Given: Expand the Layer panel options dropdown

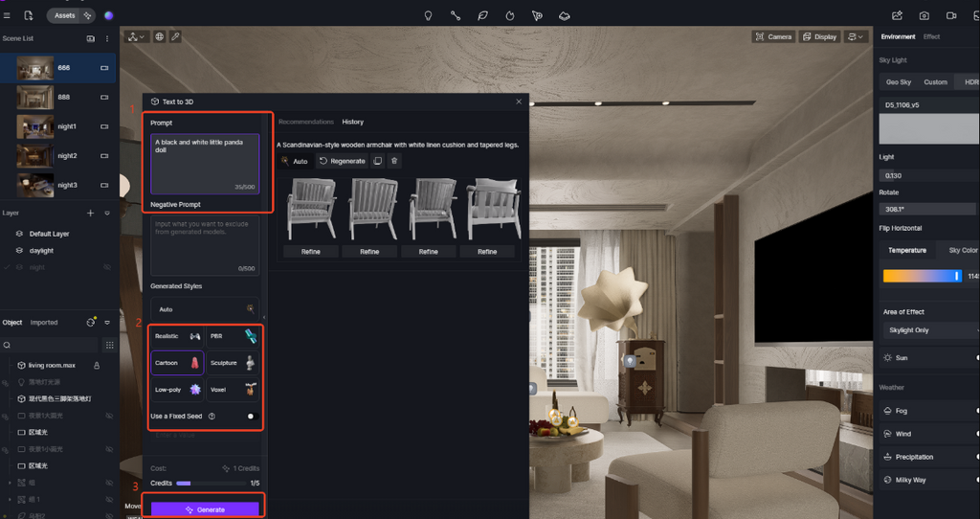Looking at the screenshot, I should (x=107, y=213).
